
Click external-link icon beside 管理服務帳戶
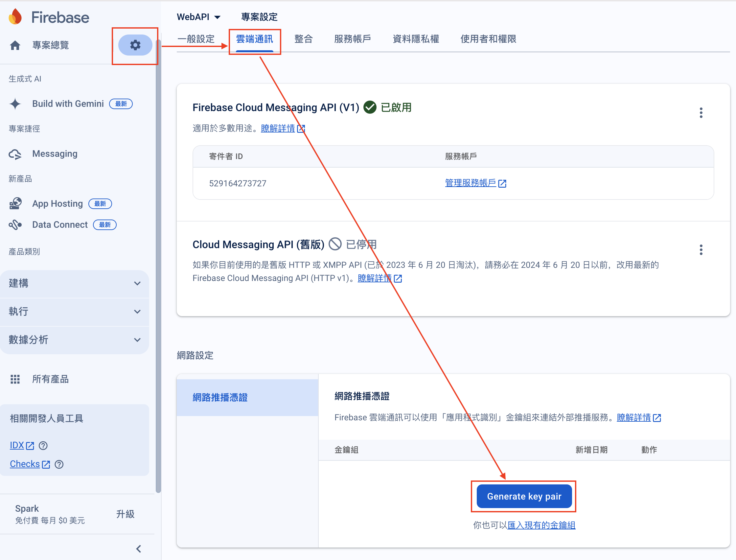coord(502,183)
